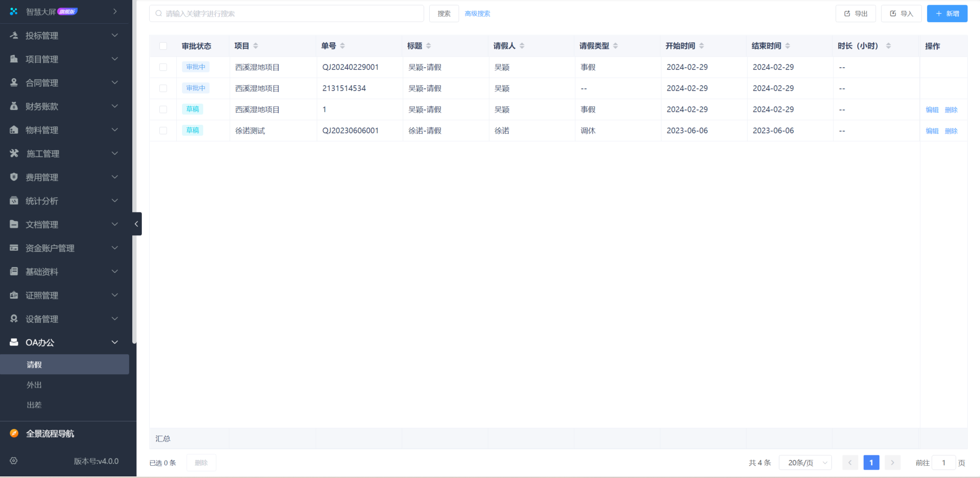Open the 外出 submenu item
980x478 pixels.
pyautogui.click(x=34, y=385)
